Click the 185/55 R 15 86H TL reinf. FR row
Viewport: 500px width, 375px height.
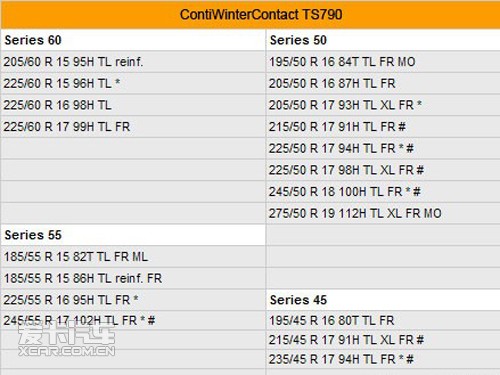(x=133, y=278)
